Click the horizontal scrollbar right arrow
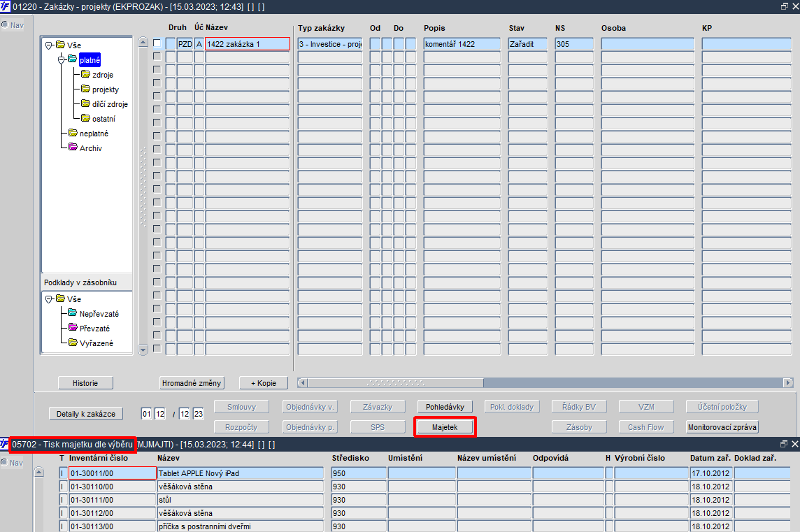The width and height of the screenshot is (800, 532). (x=788, y=382)
